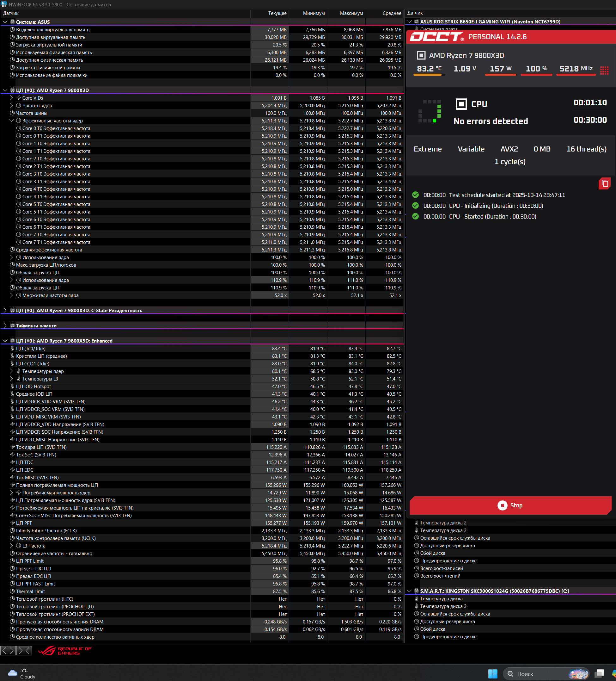Expand the Температуры ядер row
The width and height of the screenshot is (616, 681).
[11, 371]
